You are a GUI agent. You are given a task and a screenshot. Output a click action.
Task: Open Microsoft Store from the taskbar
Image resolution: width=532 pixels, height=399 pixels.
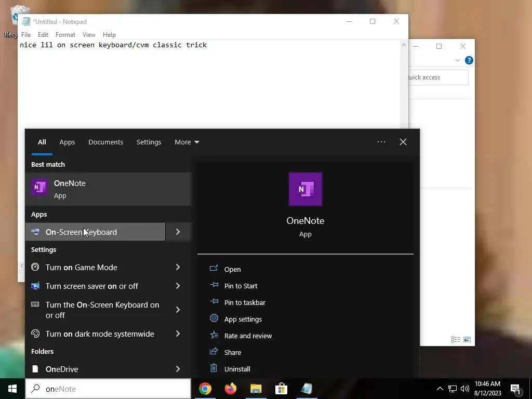pos(281,389)
